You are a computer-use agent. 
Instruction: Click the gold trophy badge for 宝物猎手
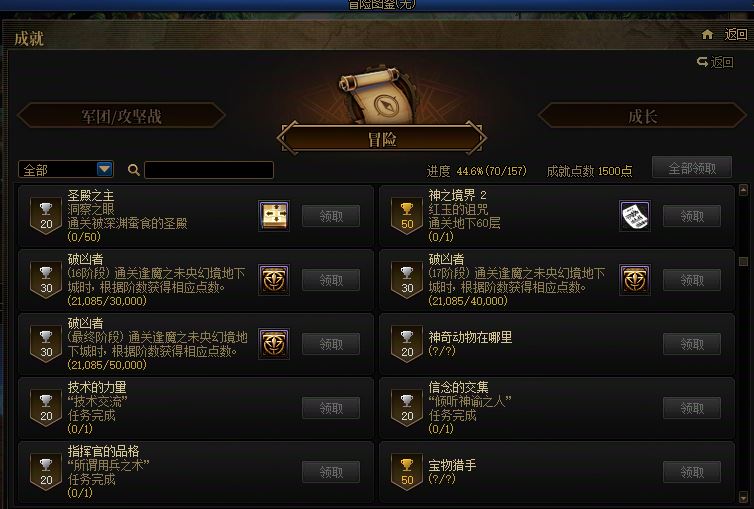pyautogui.click(x=407, y=472)
